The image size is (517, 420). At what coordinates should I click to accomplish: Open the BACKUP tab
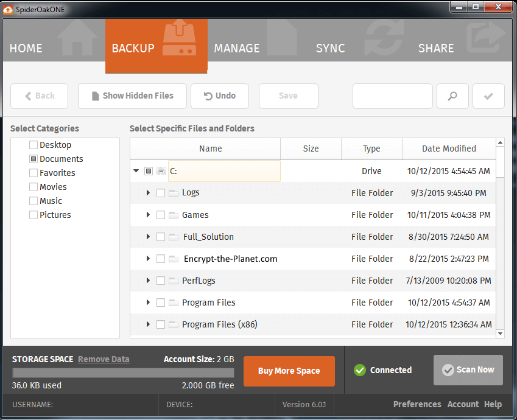(x=157, y=46)
